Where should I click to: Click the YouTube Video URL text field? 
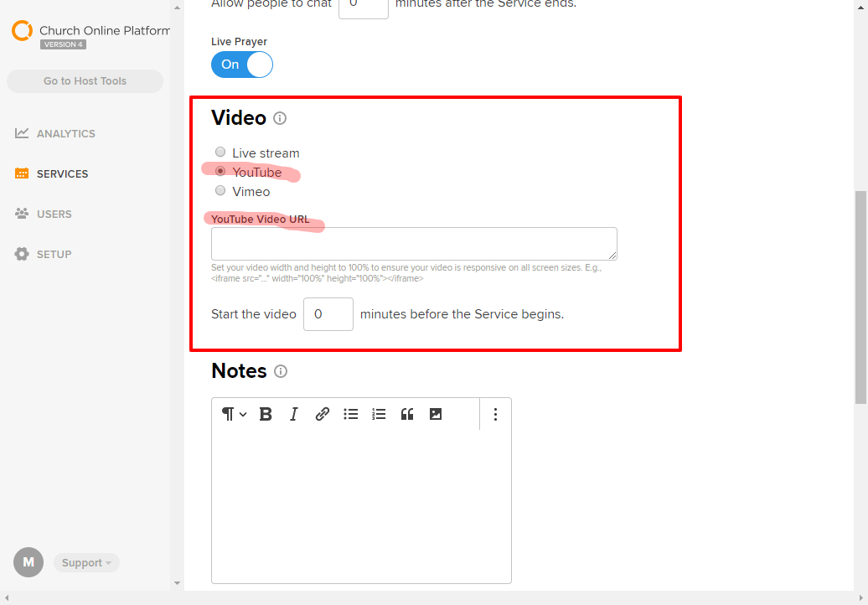point(414,244)
